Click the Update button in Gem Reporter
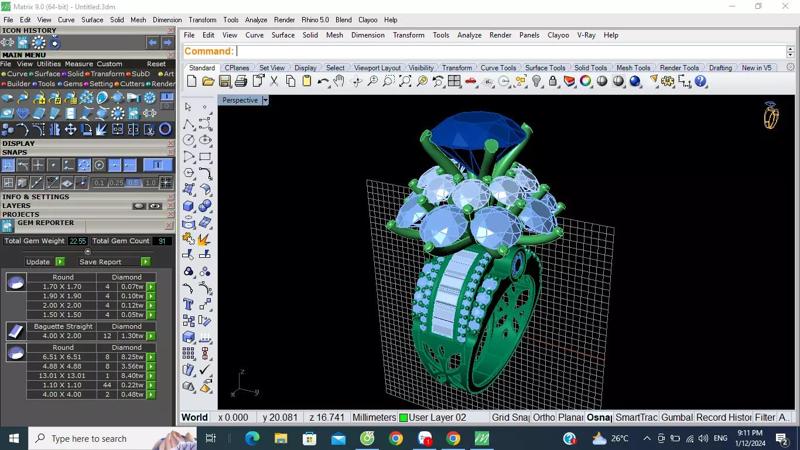Screen dimensions: 800x450 click(45, 262)
